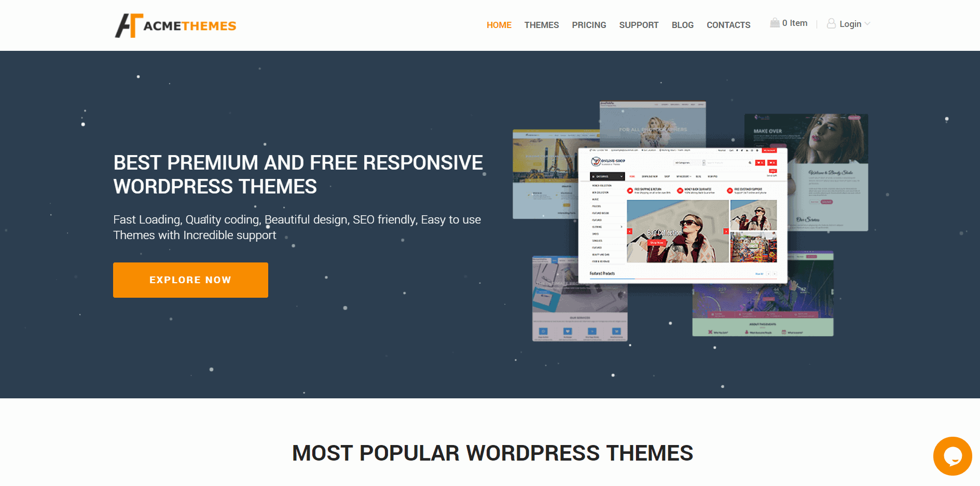980x486 pixels.
Task: Open the photographers theme thumbnail at top
Action: tap(653, 124)
